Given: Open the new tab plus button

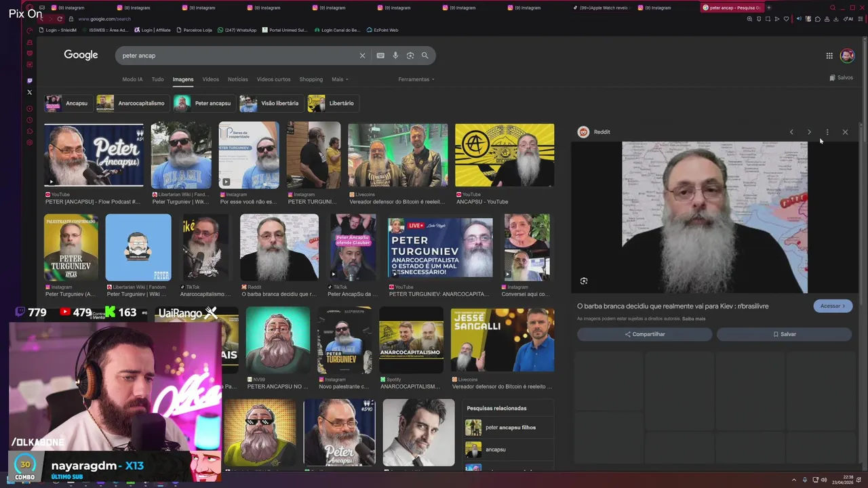Looking at the screenshot, I should coord(768,7).
